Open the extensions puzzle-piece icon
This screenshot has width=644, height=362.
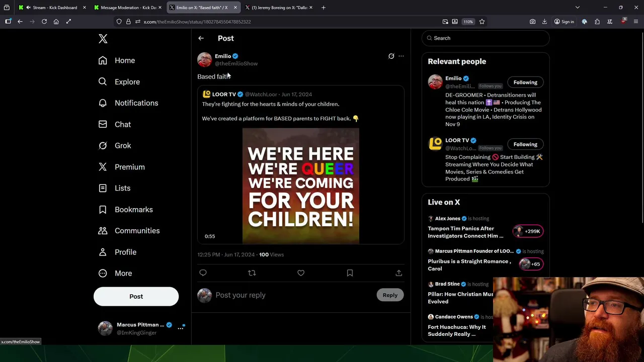pos(597,22)
